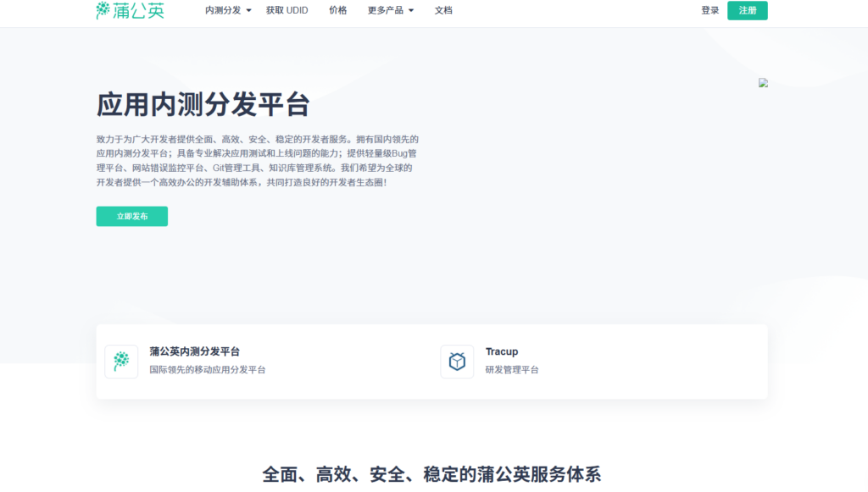Click the Tracup cube icon

457,362
